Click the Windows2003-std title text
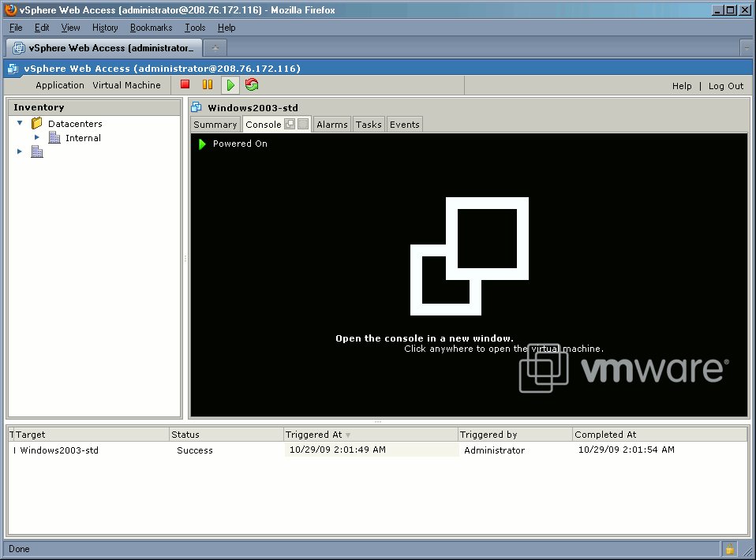 click(x=253, y=108)
